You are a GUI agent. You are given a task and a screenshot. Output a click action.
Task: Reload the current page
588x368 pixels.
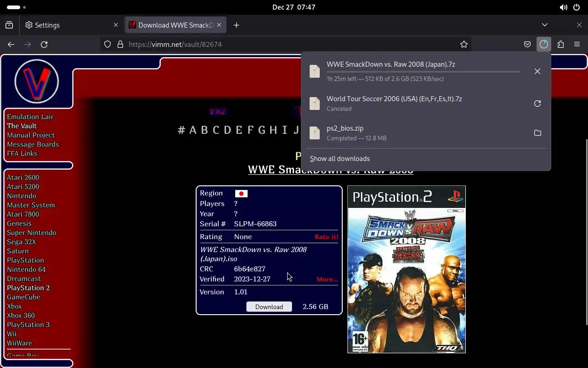click(44, 44)
